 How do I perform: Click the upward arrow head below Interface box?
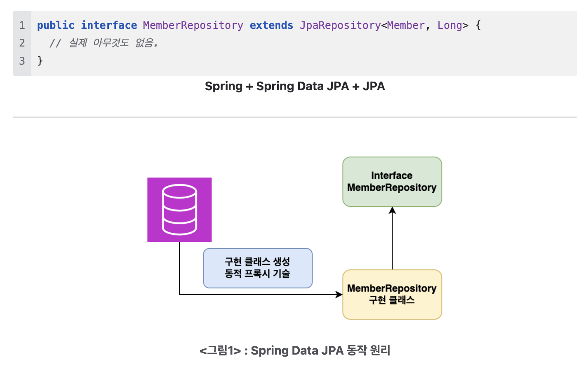(392, 210)
